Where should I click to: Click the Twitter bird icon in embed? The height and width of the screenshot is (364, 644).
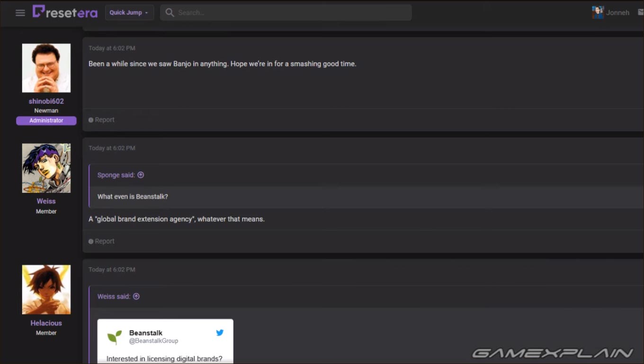tap(220, 333)
